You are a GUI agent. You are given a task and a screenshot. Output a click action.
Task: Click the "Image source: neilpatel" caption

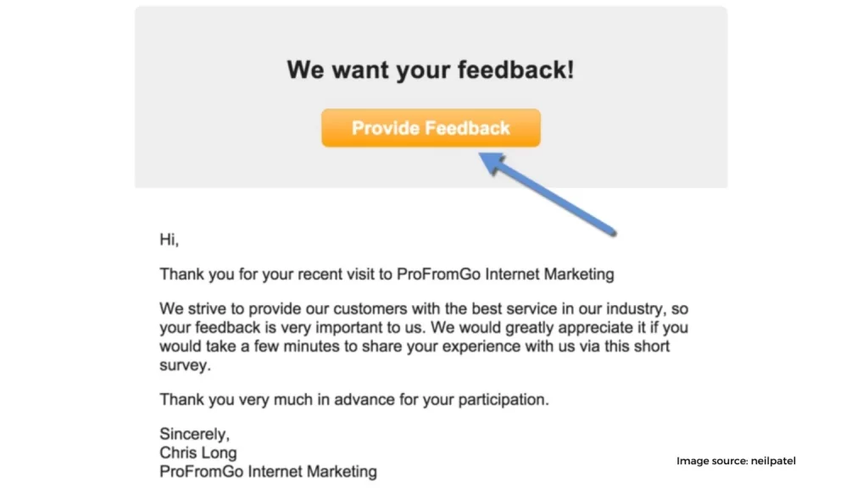point(736,461)
